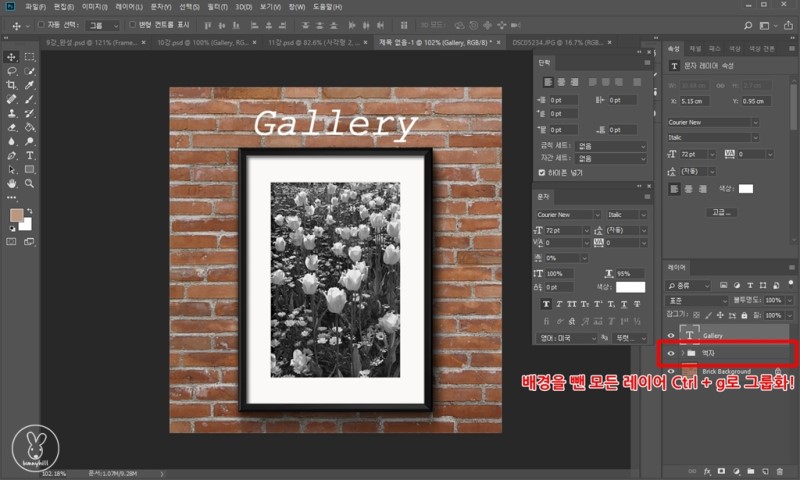Hide the Gallery text layer
800x480 pixels.
click(x=671, y=334)
